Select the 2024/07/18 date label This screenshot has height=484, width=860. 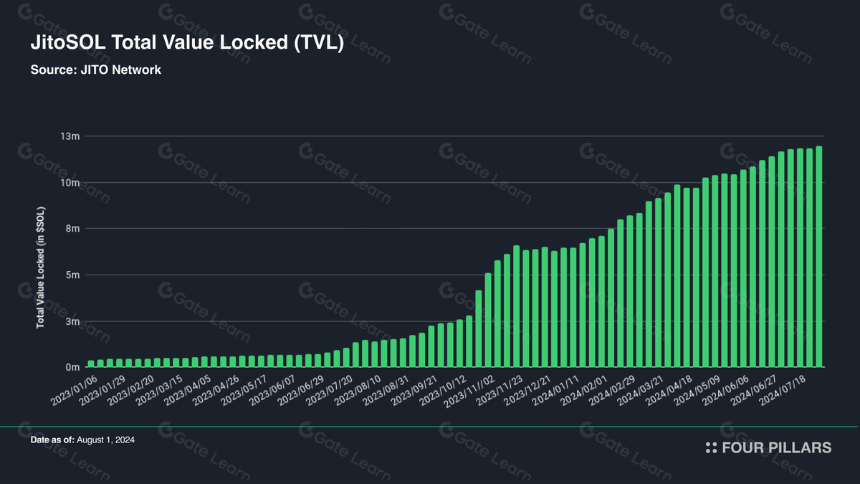(783, 391)
